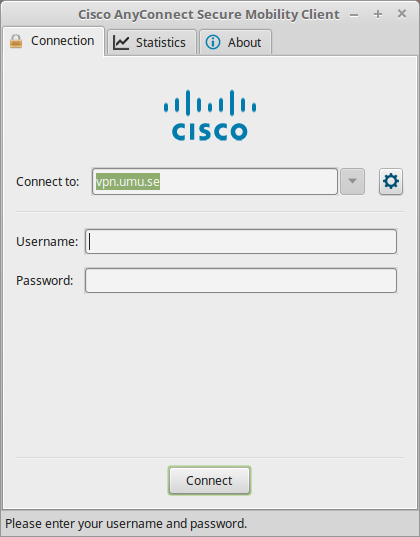Switch to the Statistics tab
The height and width of the screenshot is (537, 420).
click(152, 42)
